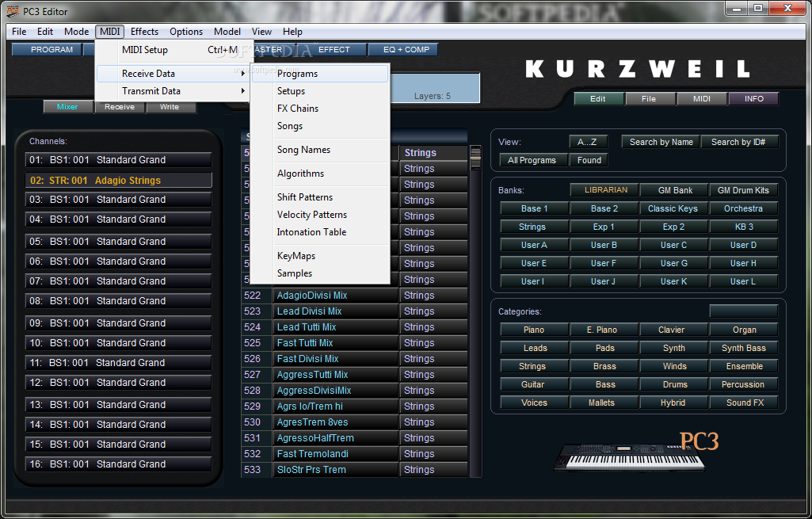Image resolution: width=812 pixels, height=519 pixels.
Task: Switch to the MIDI tab at right
Action: coord(702,98)
